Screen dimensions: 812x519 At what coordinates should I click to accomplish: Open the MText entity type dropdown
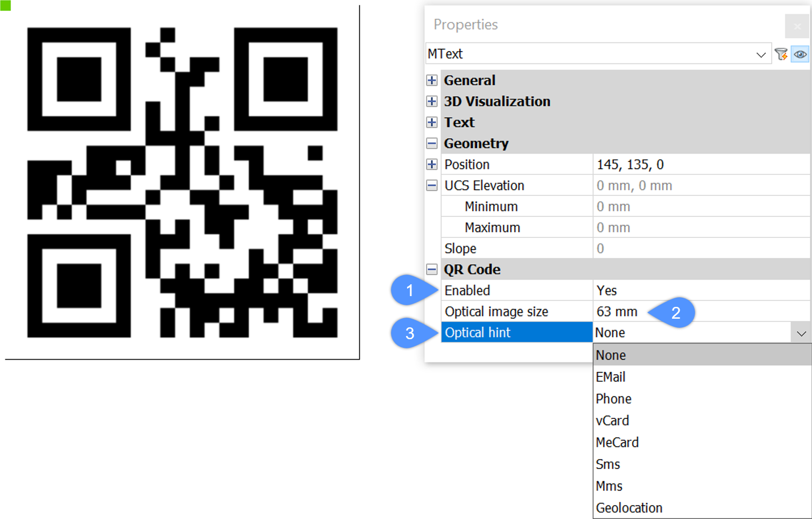[x=760, y=54]
